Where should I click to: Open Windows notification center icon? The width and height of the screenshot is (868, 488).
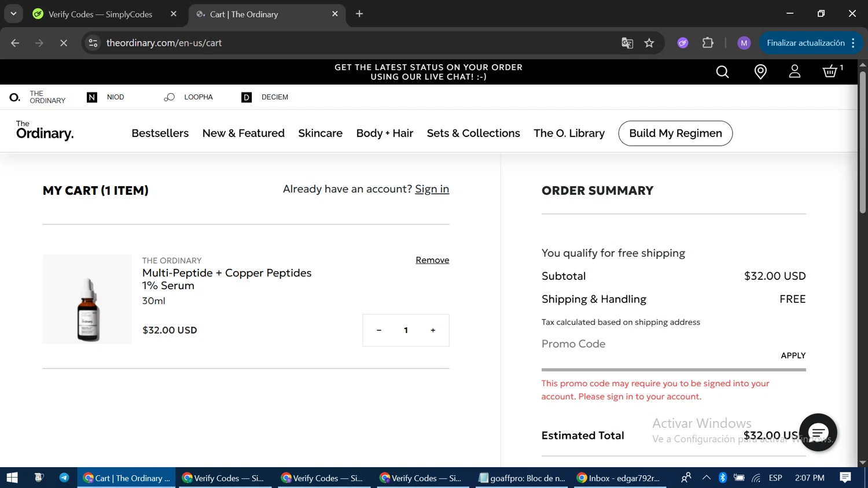click(x=845, y=478)
